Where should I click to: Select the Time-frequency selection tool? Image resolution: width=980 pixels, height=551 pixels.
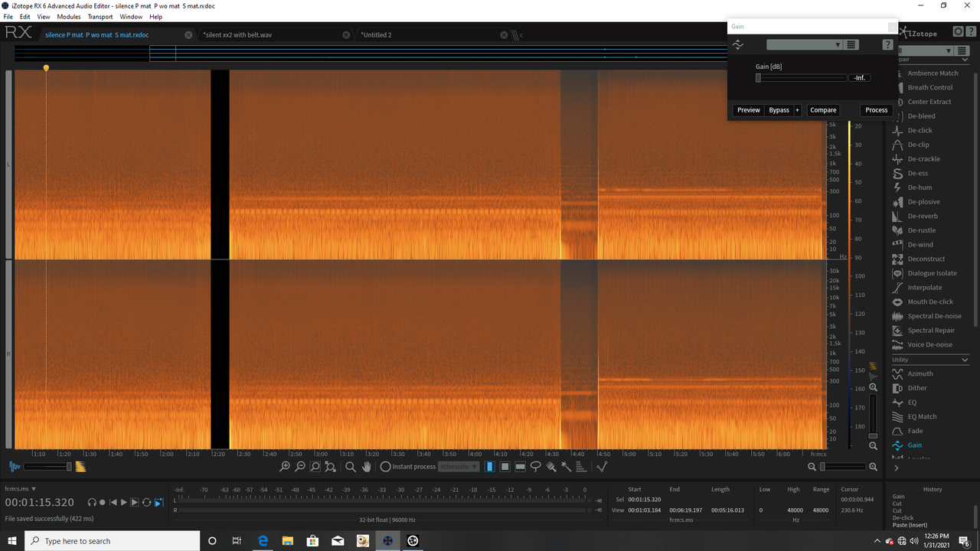[x=505, y=467]
